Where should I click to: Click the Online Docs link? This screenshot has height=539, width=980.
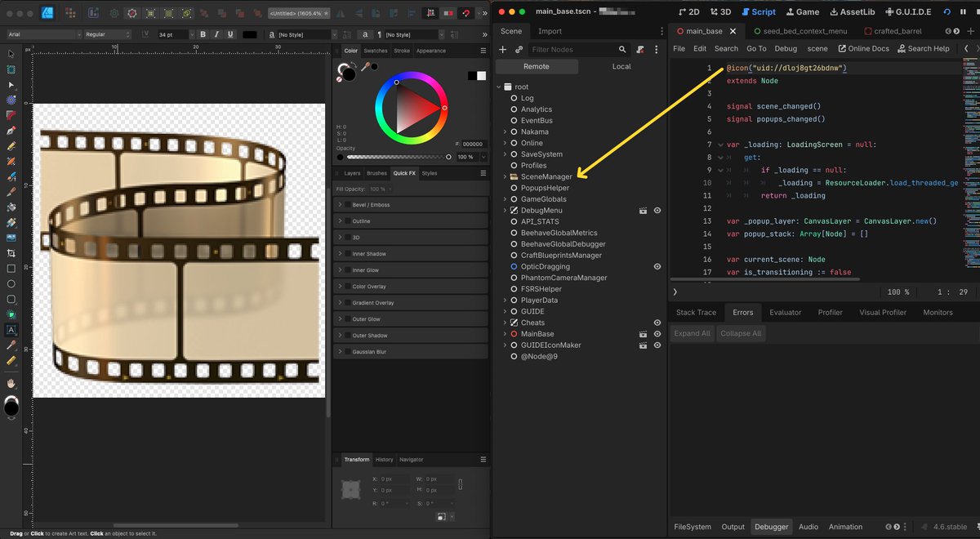click(x=863, y=49)
